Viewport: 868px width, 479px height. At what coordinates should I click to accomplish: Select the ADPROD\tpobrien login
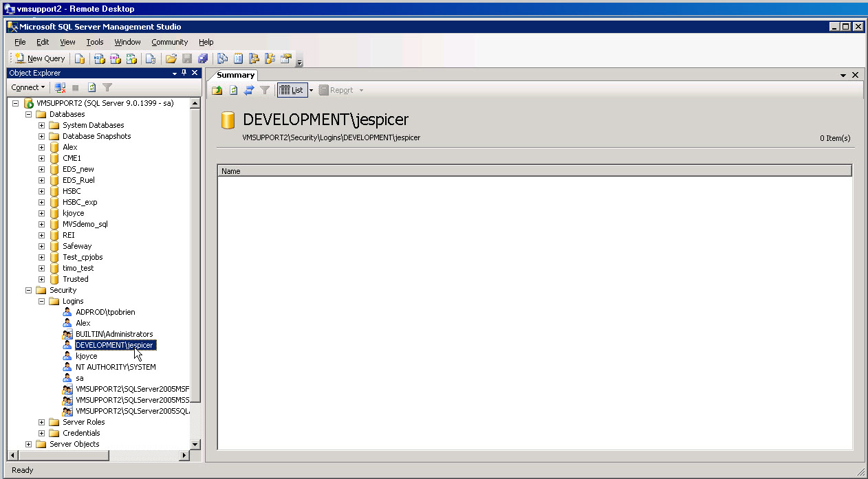click(105, 312)
